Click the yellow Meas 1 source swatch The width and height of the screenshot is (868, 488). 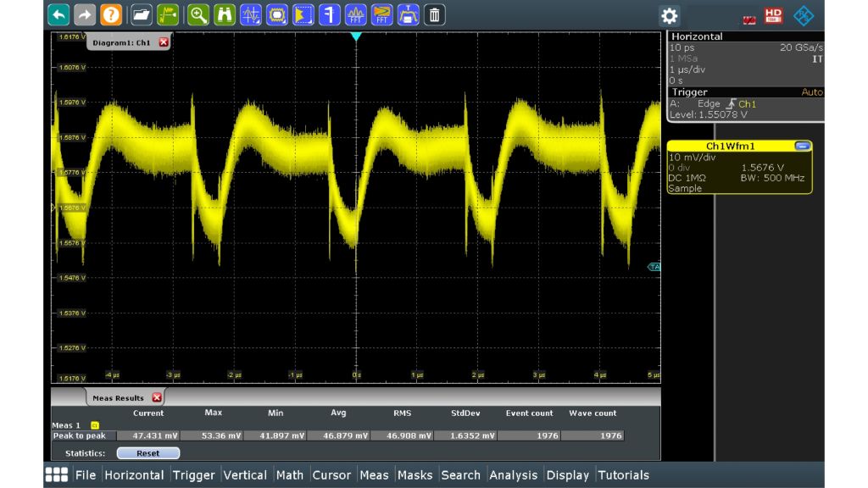click(94, 425)
